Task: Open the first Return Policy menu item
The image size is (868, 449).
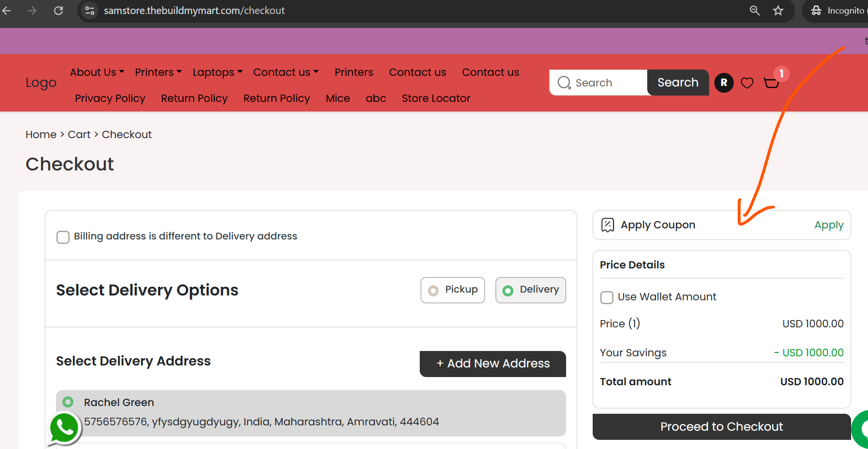Action: coord(194,98)
